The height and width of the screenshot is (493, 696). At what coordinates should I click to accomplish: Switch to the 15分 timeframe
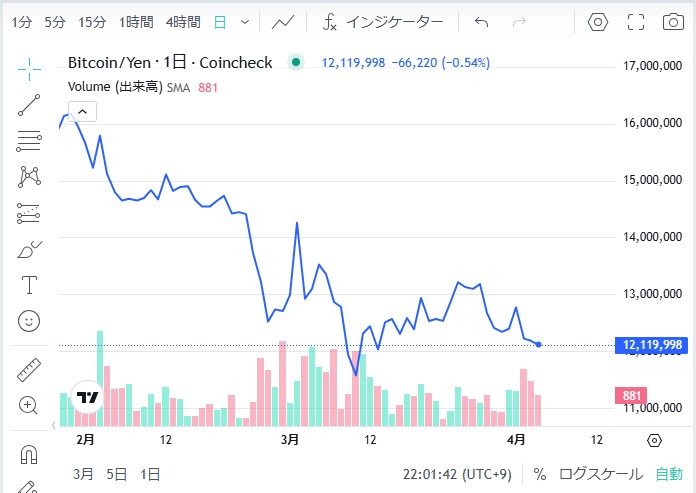92,21
